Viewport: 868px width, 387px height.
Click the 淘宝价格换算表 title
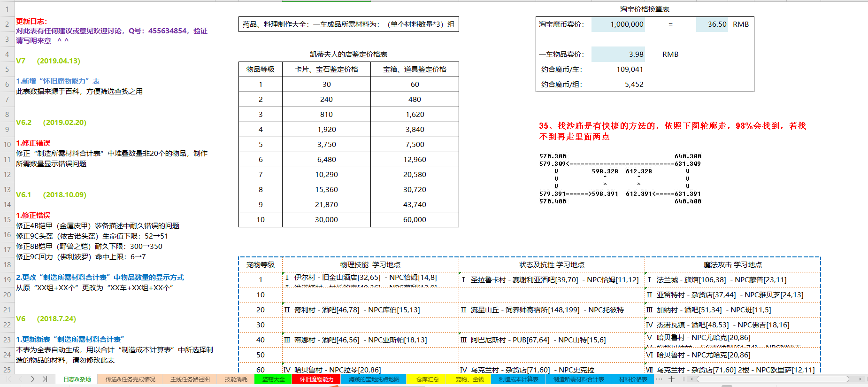coord(645,9)
